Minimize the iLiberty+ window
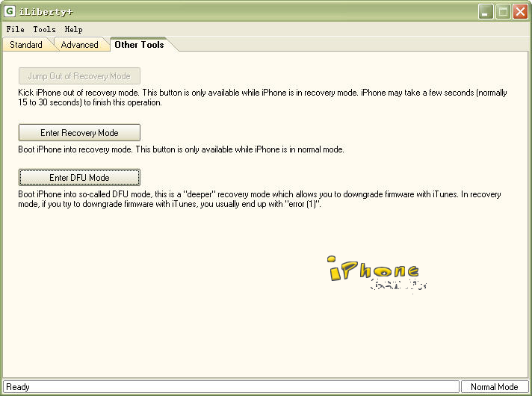532x396 pixels. pos(486,12)
